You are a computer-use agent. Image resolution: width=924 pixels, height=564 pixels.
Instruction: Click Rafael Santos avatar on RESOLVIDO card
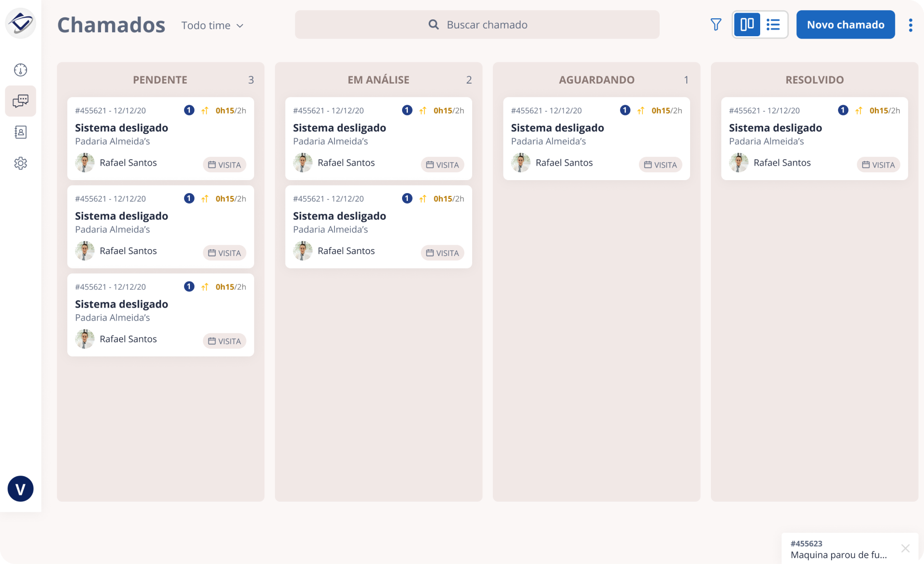[x=738, y=163]
